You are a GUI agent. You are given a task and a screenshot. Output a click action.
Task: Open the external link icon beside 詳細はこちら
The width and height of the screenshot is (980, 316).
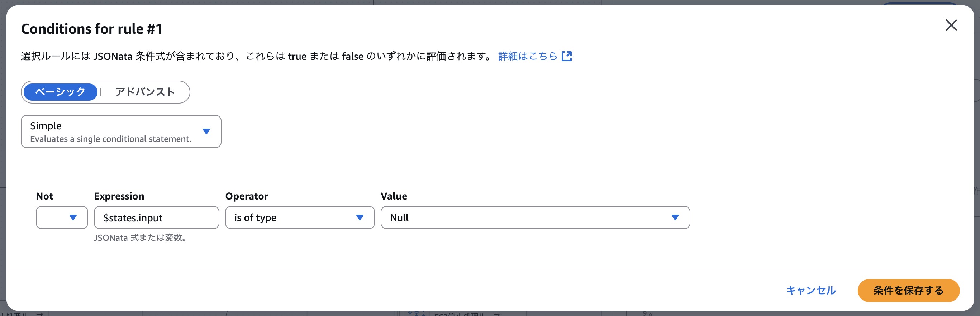(566, 56)
